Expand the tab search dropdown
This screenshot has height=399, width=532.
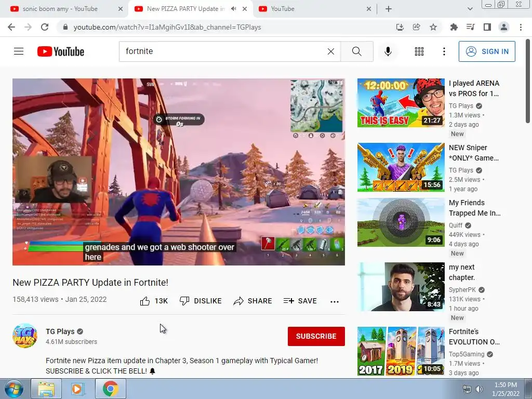click(470, 9)
